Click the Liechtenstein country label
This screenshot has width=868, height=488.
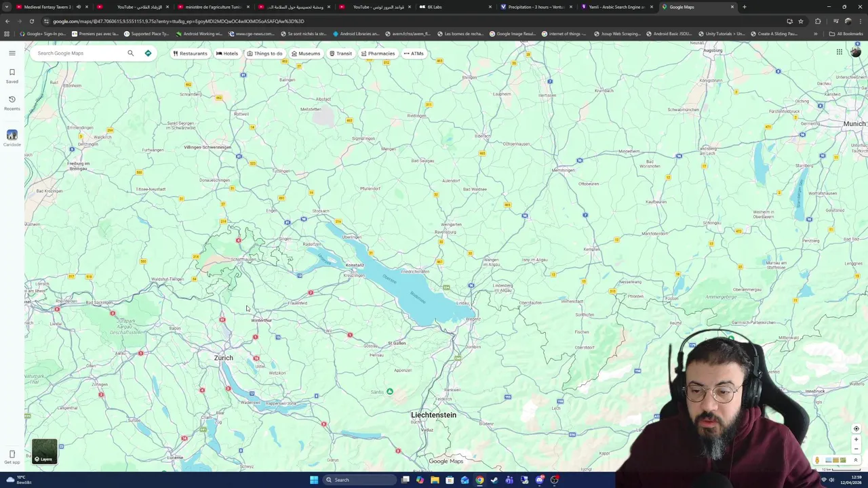pos(433,415)
